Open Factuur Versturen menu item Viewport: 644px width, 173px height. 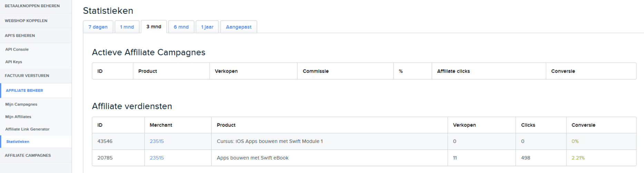coord(36,76)
